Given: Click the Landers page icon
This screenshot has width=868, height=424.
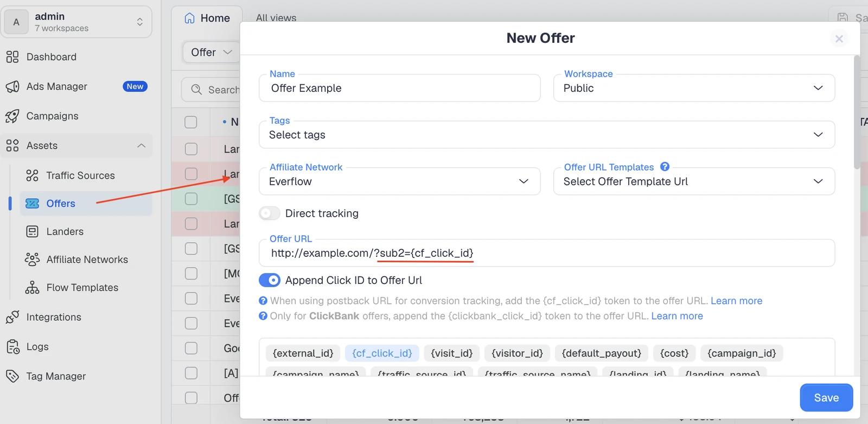Looking at the screenshot, I should coord(32,231).
